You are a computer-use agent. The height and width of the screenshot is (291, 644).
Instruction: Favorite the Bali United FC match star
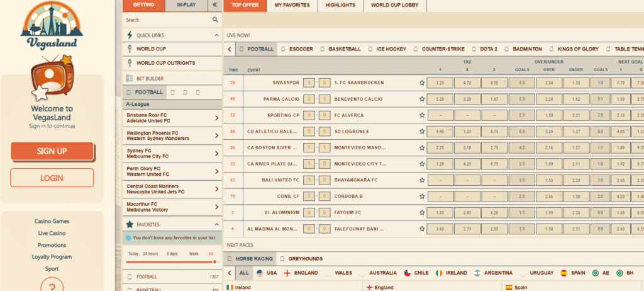tap(422, 180)
